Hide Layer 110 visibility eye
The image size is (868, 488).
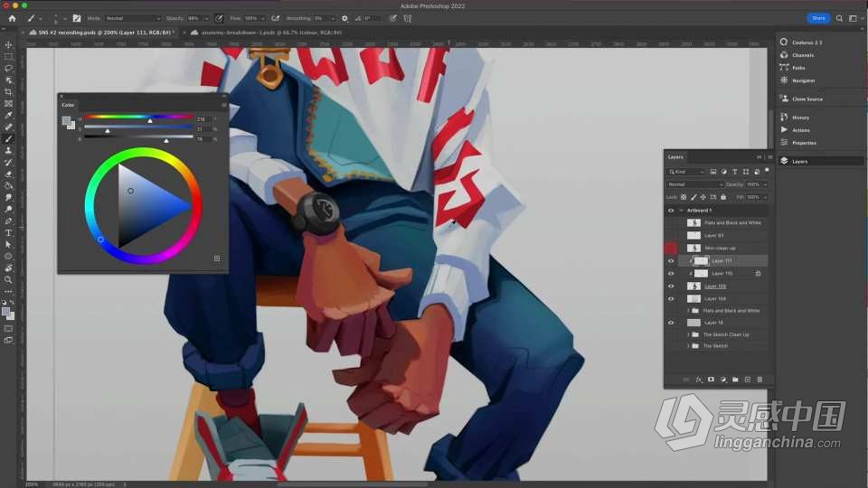tap(671, 273)
